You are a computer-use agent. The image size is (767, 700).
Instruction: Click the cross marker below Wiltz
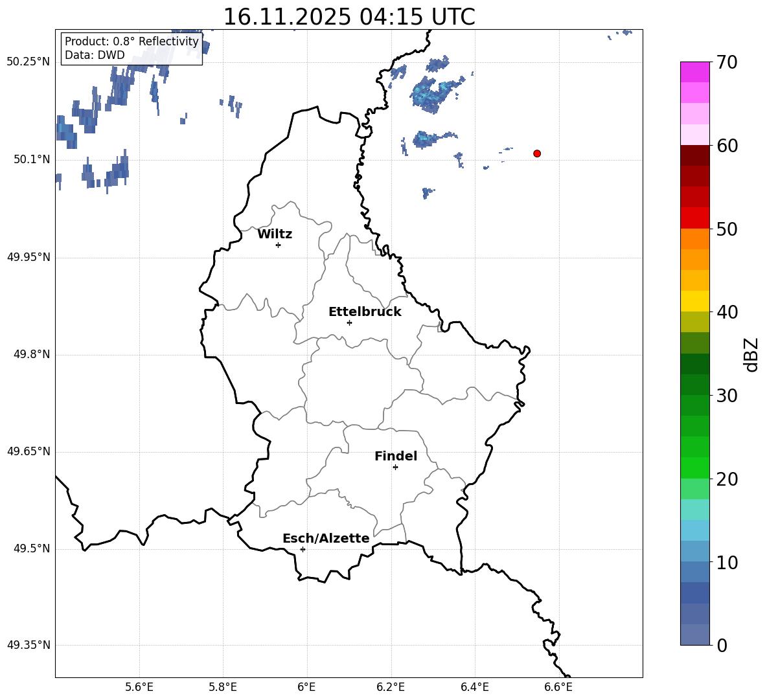click(x=279, y=245)
